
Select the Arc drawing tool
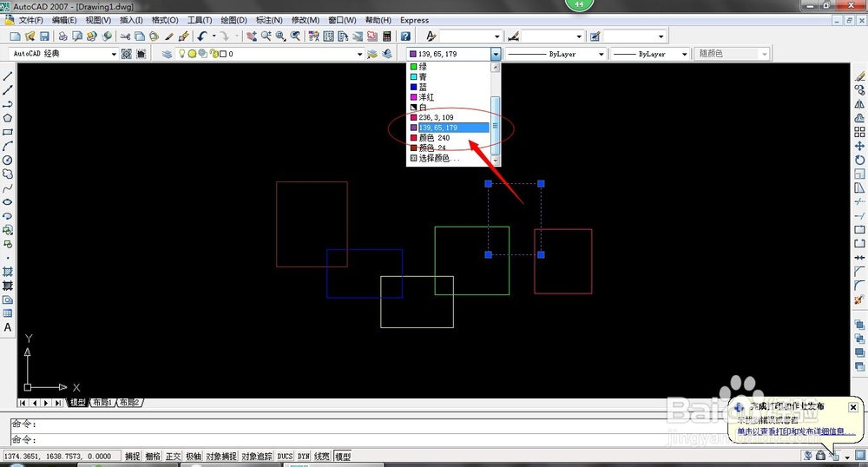(8, 146)
